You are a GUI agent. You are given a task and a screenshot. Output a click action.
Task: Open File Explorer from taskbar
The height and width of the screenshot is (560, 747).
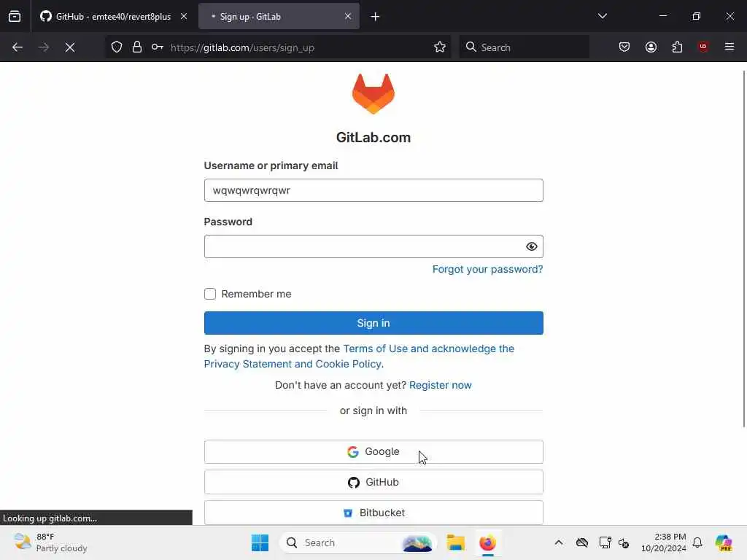(x=455, y=542)
